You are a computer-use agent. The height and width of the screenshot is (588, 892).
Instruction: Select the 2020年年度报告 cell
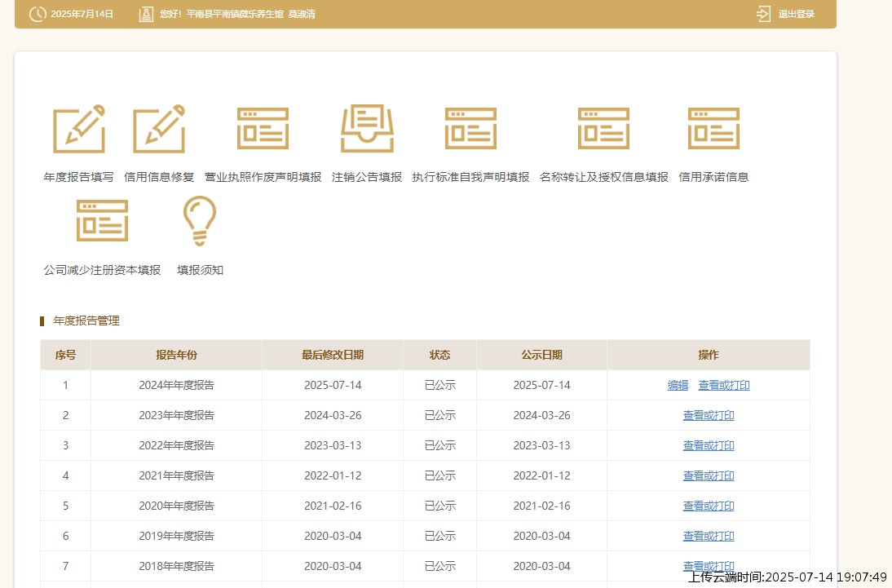click(176, 506)
